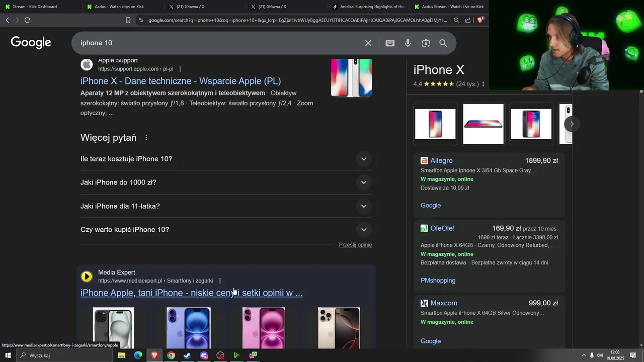
Task: Open first iPhone X panel image
Action: point(435,124)
